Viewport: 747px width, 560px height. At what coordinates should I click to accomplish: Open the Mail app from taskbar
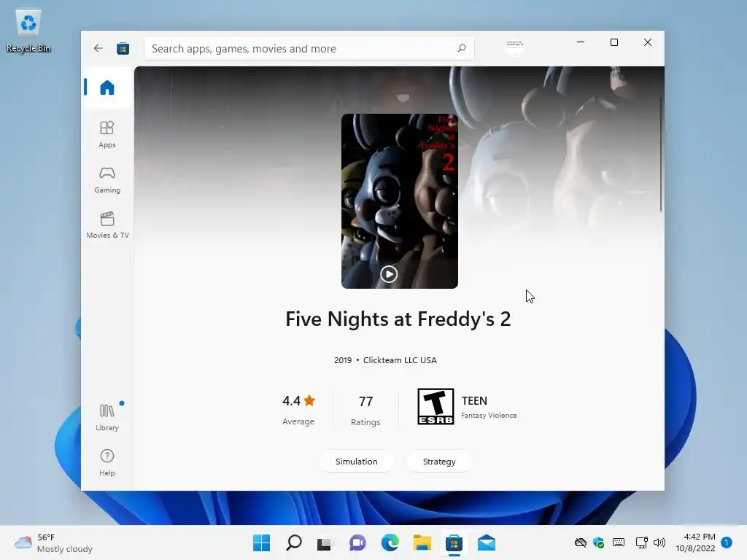[x=487, y=542]
